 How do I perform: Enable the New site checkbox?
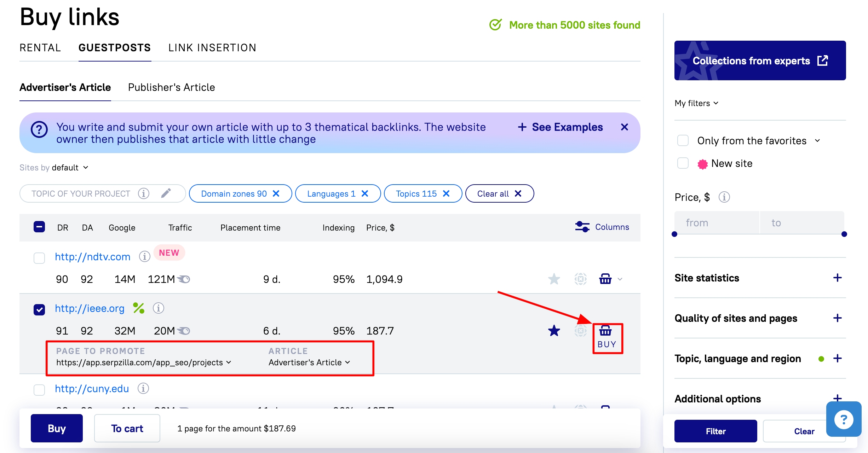[x=683, y=163]
